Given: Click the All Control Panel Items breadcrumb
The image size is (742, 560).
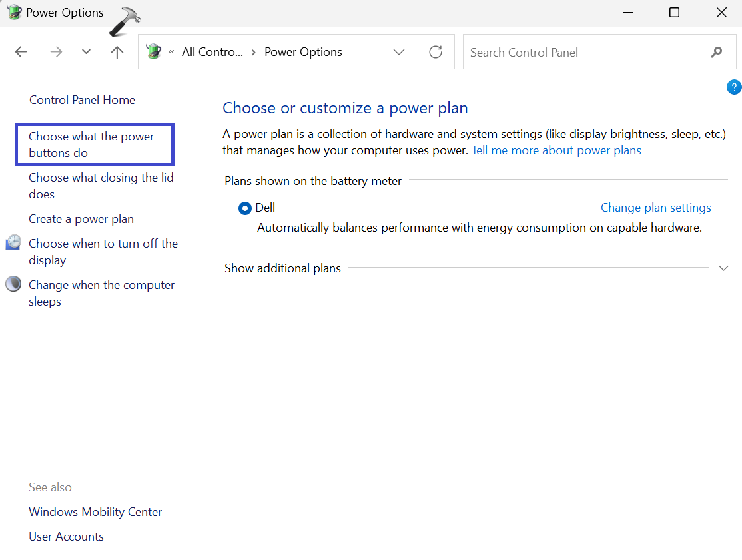Looking at the screenshot, I should click(x=212, y=52).
